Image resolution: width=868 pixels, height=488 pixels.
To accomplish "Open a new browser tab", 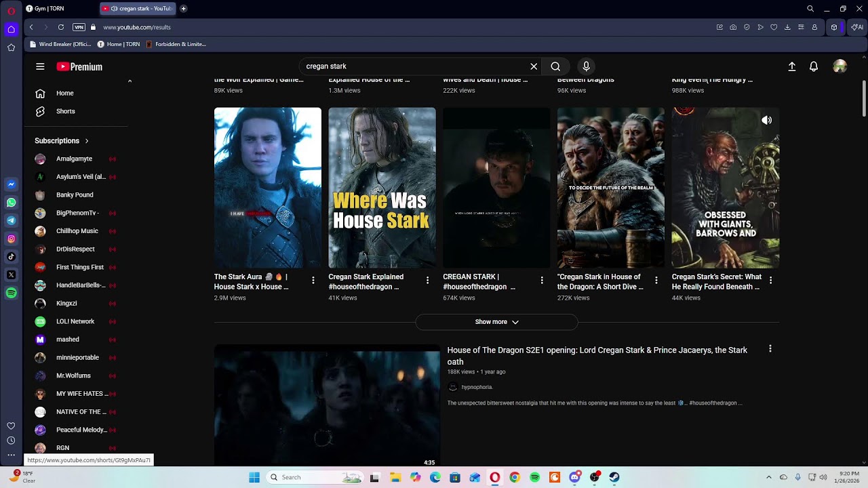I will click(x=184, y=9).
